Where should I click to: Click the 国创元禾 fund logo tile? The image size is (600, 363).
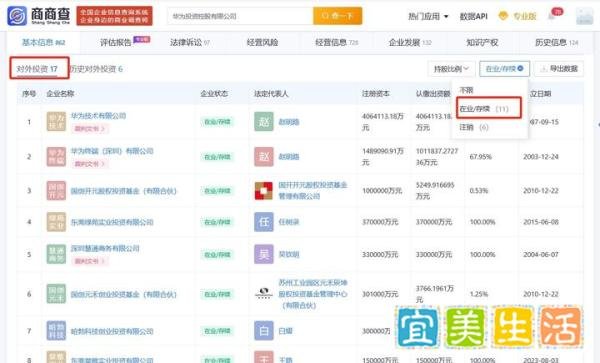tap(56, 294)
